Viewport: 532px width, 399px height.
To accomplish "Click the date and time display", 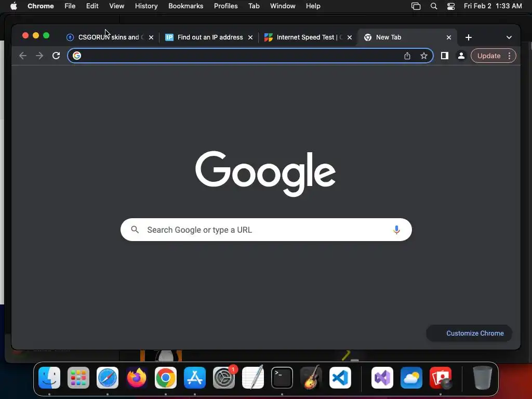I will pos(493,6).
